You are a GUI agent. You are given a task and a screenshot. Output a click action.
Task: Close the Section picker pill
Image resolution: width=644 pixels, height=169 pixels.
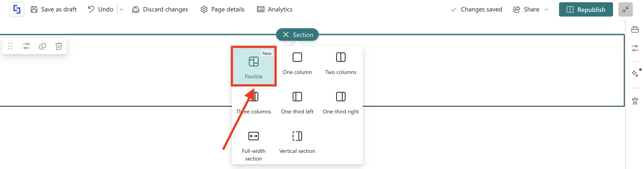tap(297, 35)
